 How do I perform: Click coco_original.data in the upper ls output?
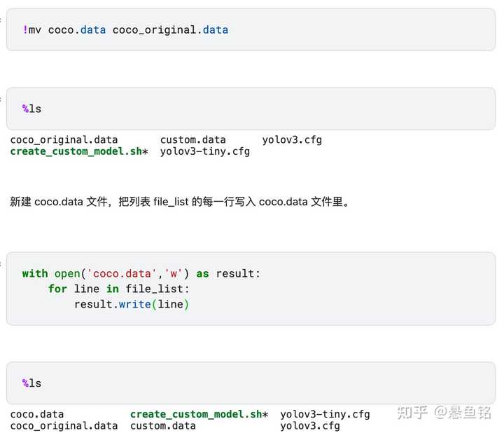(x=64, y=139)
